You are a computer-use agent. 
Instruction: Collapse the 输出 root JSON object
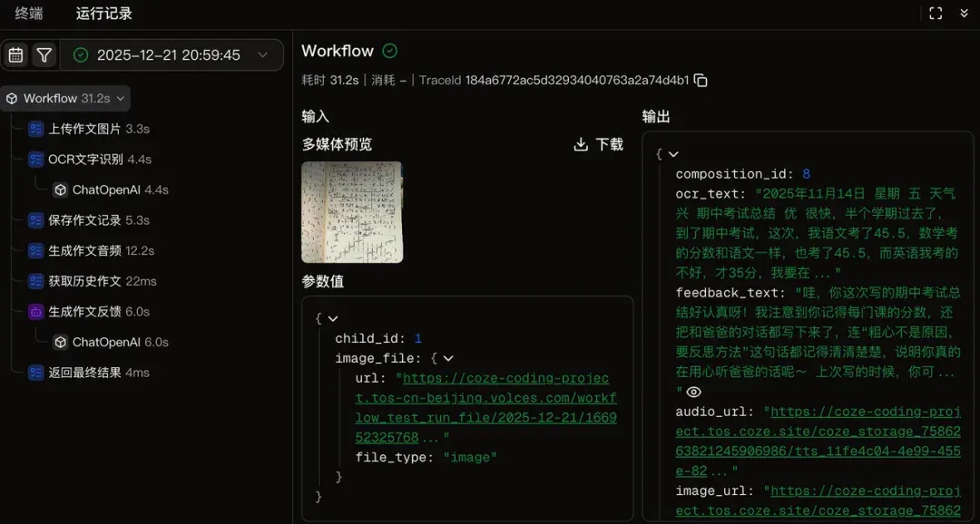click(x=673, y=154)
